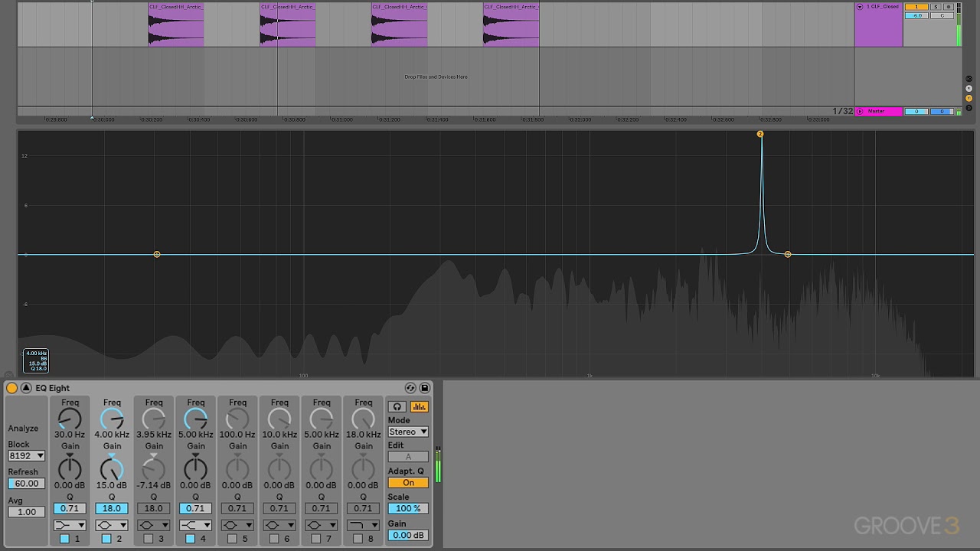Select filter node 4 on the EQ curve

click(x=788, y=254)
